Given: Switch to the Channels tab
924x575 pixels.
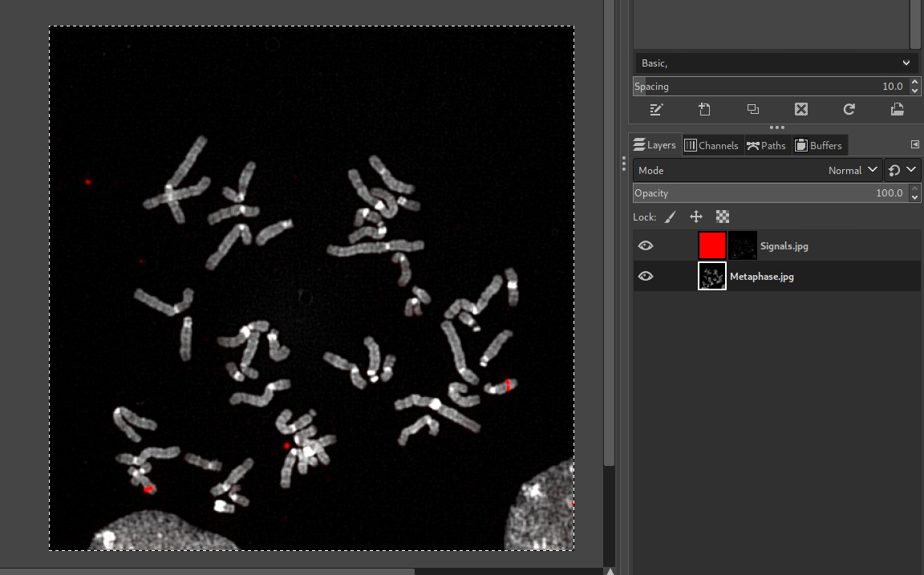Looking at the screenshot, I should coord(712,145).
